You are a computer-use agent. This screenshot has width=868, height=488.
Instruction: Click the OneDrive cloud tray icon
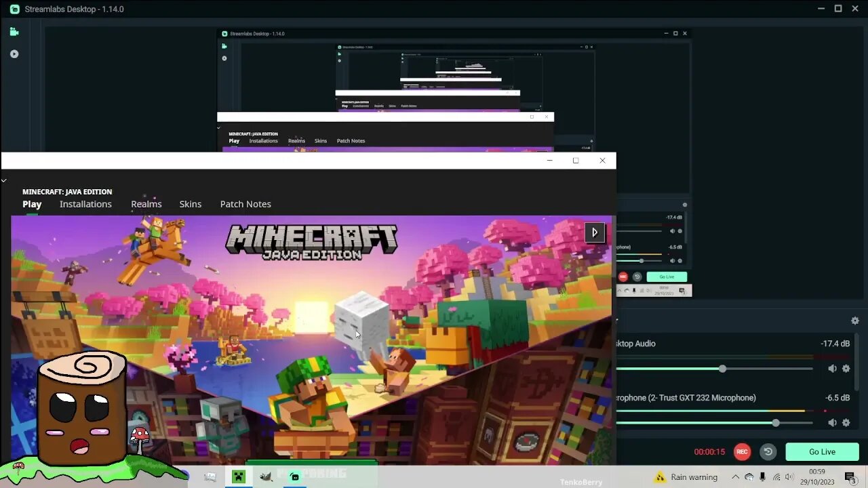click(749, 477)
